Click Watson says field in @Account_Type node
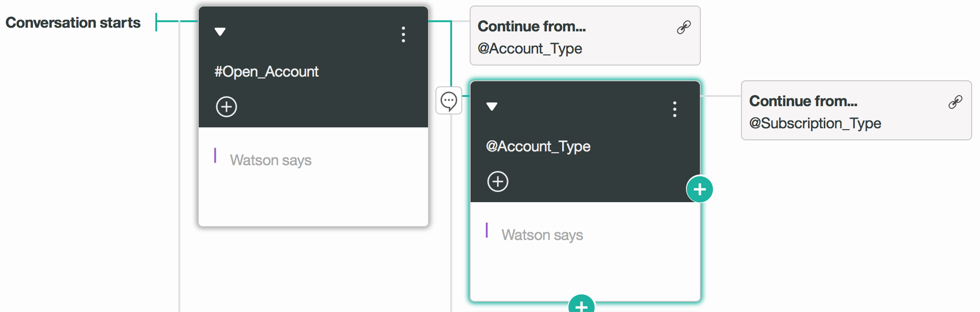The width and height of the screenshot is (980, 312). pos(542,235)
